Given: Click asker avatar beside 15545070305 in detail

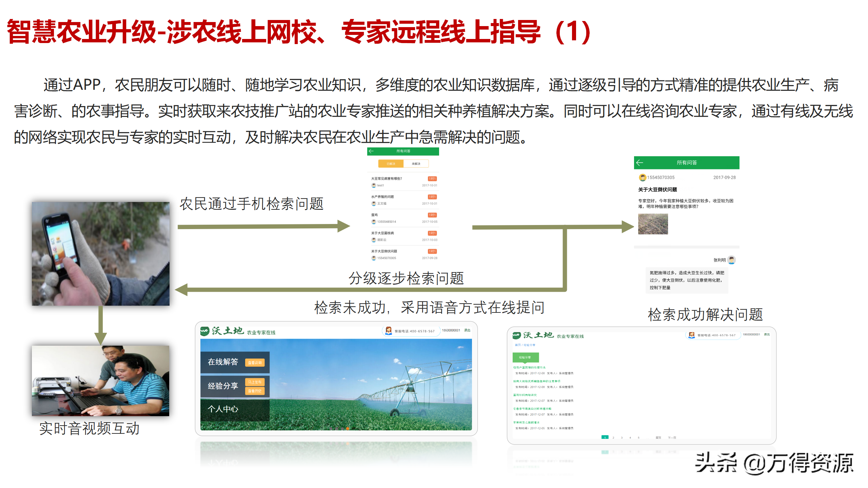Looking at the screenshot, I should pos(642,177).
